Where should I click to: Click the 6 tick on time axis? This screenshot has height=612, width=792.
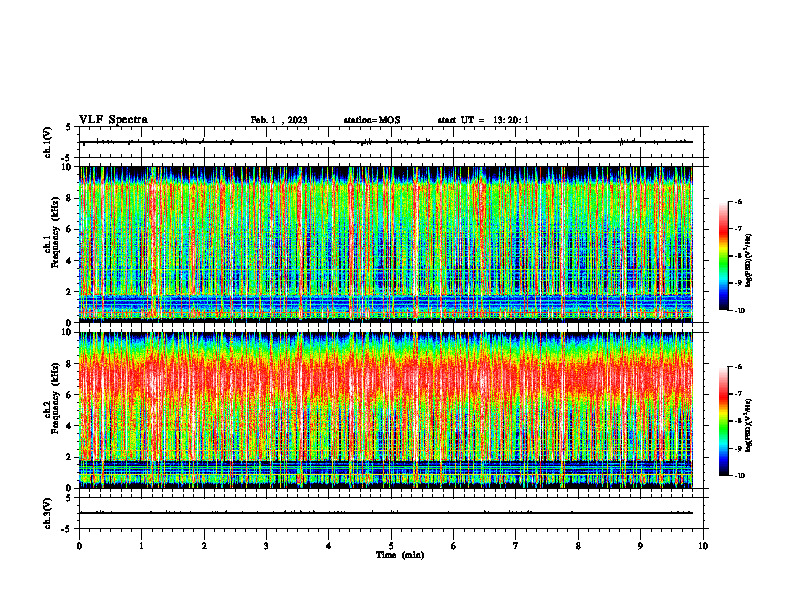coord(454,546)
